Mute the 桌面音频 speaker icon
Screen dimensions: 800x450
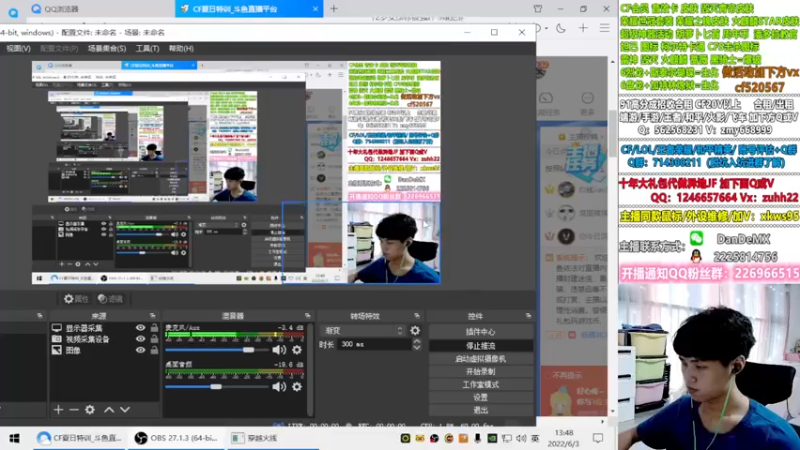pyautogui.click(x=279, y=387)
